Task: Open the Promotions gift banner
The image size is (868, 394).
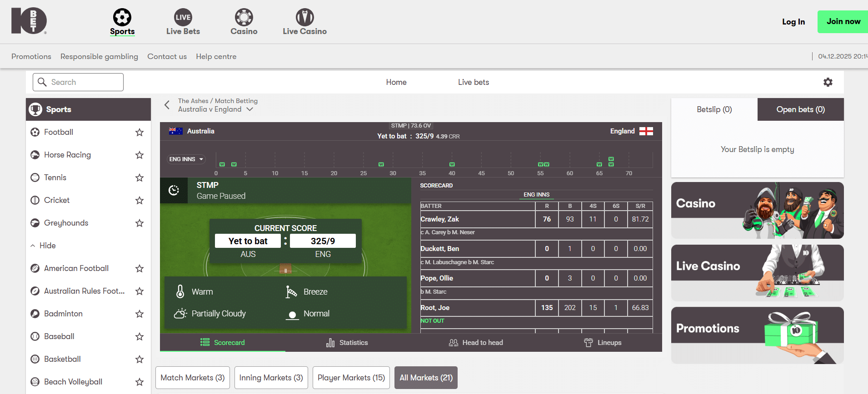Action: (x=758, y=335)
